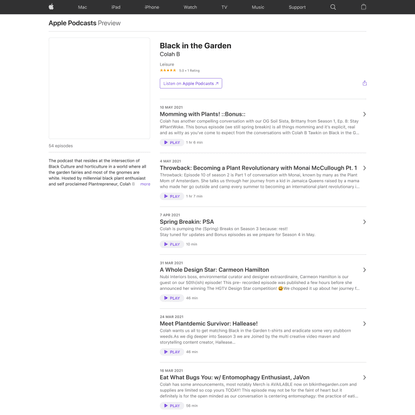The image size is (415, 415).
Task: Click Listen on Apple Podcasts button
Action: (x=191, y=83)
